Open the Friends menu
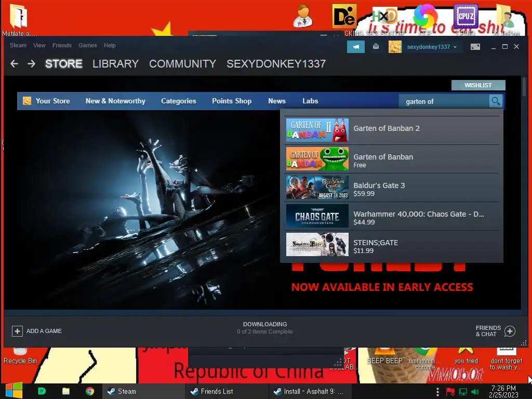532x399 pixels. pyautogui.click(x=62, y=45)
